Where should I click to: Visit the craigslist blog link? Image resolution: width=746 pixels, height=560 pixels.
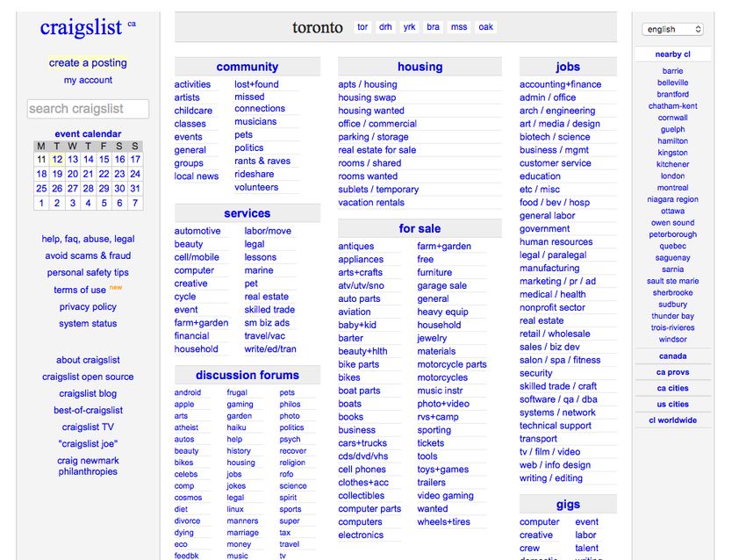coord(88,393)
